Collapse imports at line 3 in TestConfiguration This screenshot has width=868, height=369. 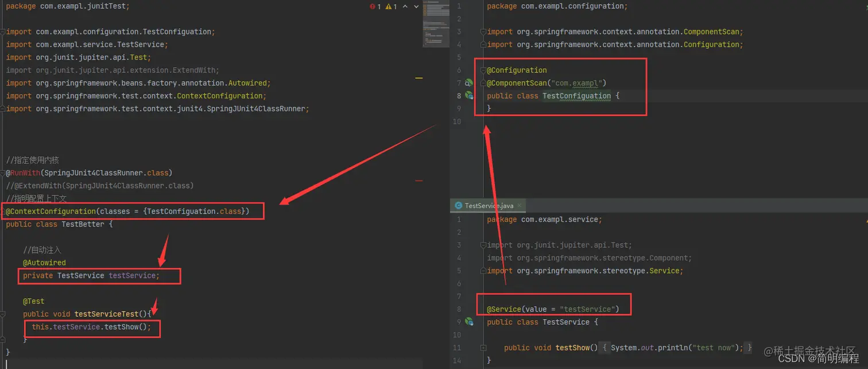point(483,32)
